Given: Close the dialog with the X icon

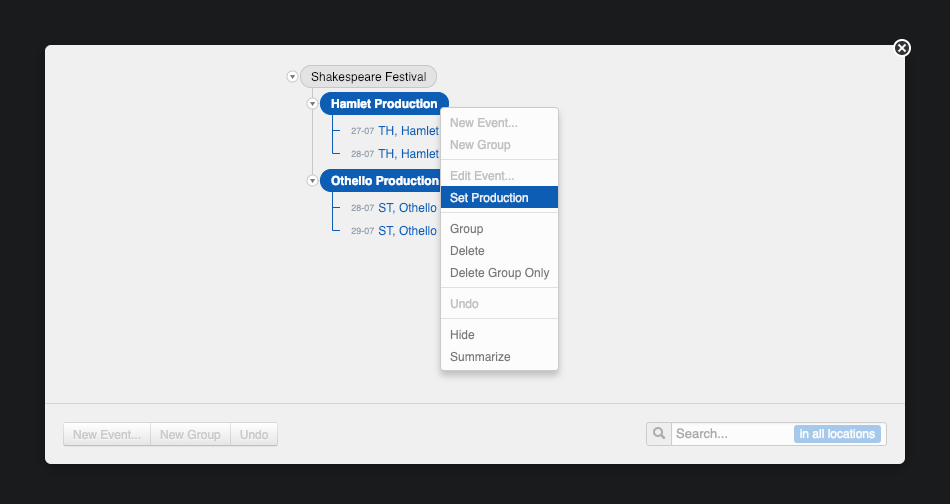Looking at the screenshot, I should (x=902, y=48).
